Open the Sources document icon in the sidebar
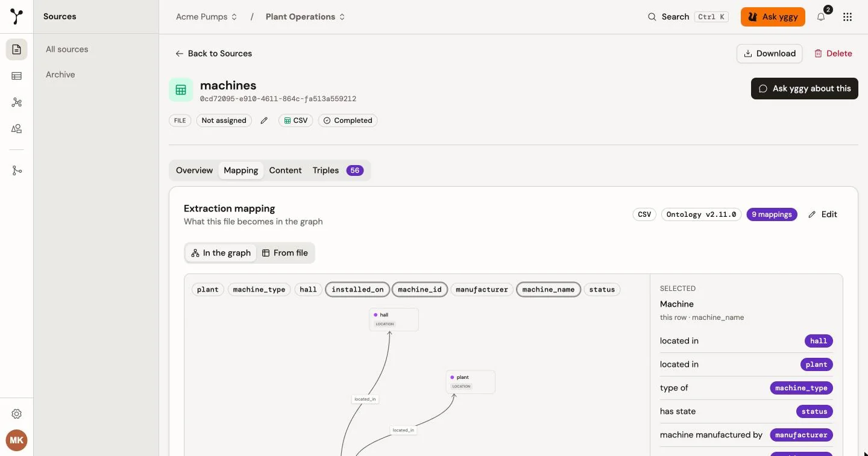 (x=17, y=49)
